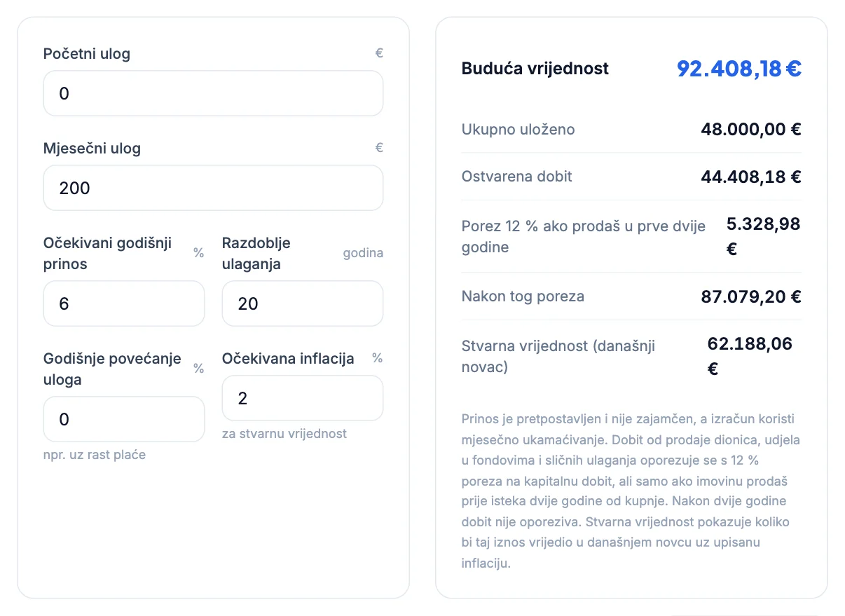Click the Mjesečni ulog label
845x616 pixels.
click(92, 149)
